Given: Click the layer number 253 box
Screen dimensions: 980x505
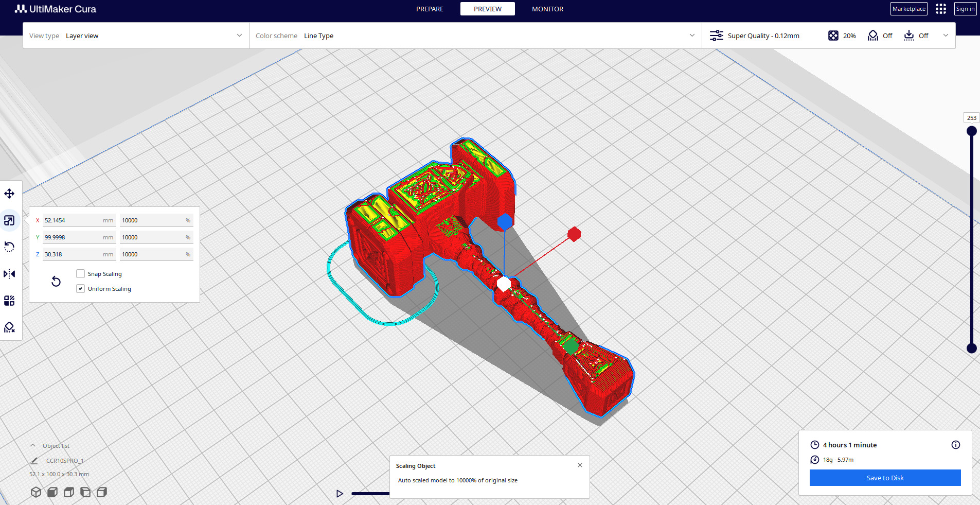Looking at the screenshot, I should coord(972,118).
